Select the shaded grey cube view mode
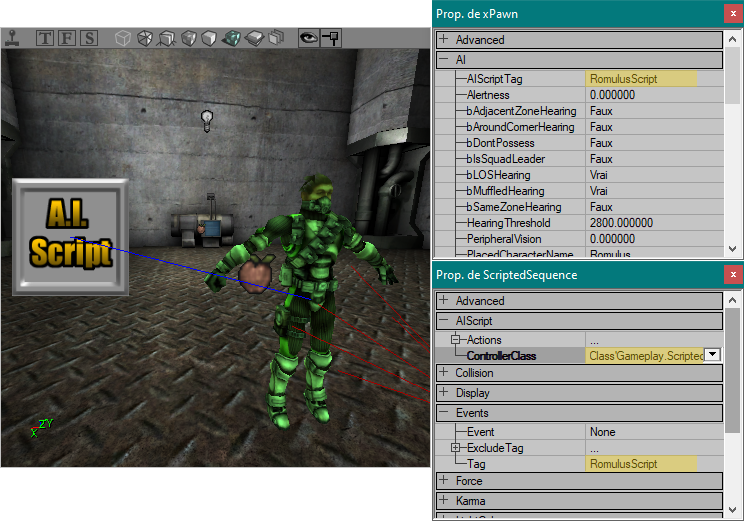The width and height of the screenshot is (744, 521). (x=188, y=38)
